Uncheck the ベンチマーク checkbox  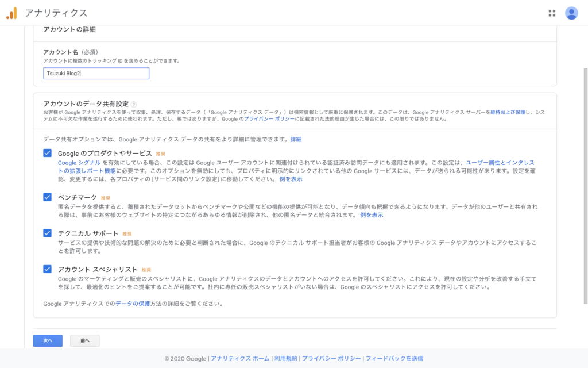pos(47,197)
